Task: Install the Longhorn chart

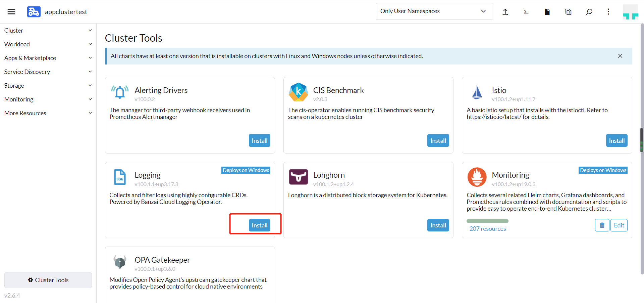Action: click(x=438, y=225)
